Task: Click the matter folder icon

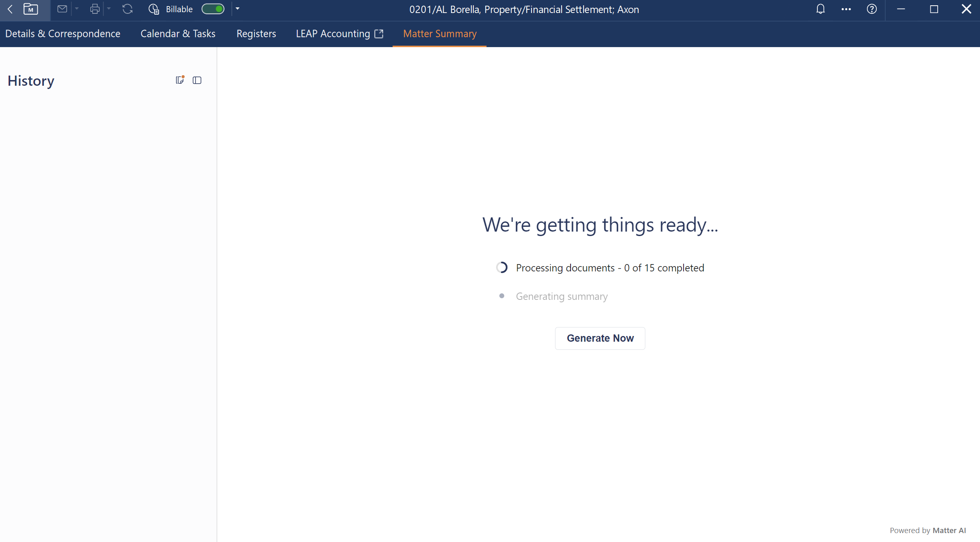Action: pyautogui.click(x=30, y=9)
